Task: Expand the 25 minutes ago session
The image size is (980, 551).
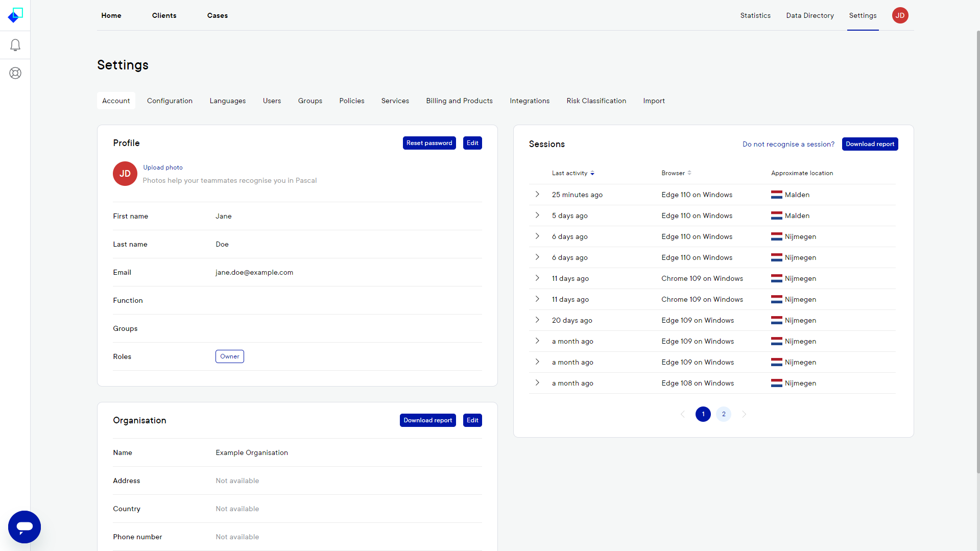Action: point(537,194)
